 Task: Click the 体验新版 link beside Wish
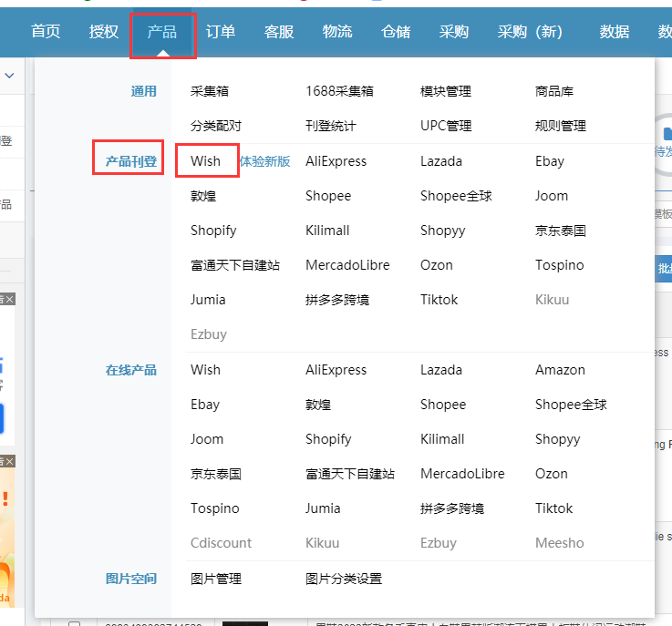(264, 161)
